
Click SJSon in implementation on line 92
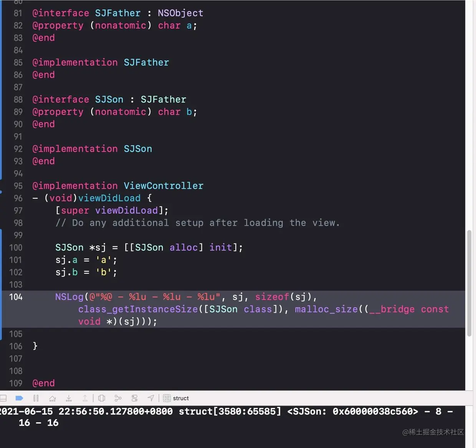pyautogui.click(x=138, y=149)
